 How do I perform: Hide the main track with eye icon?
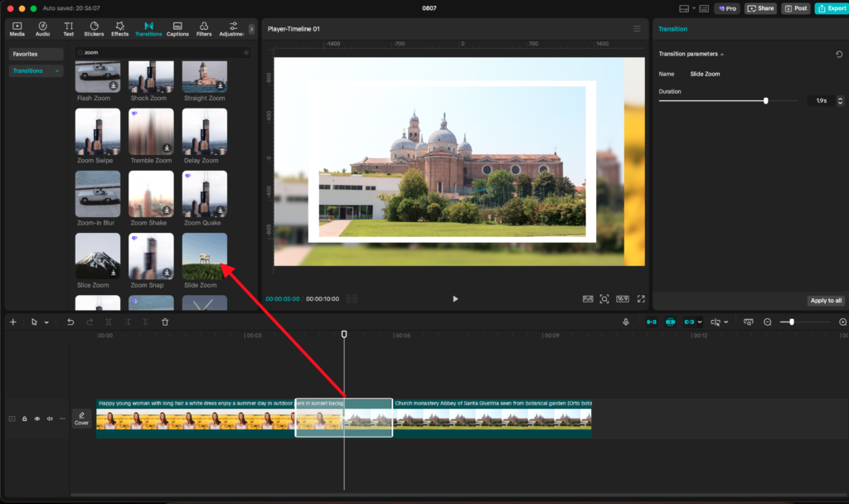pos(36,419)
